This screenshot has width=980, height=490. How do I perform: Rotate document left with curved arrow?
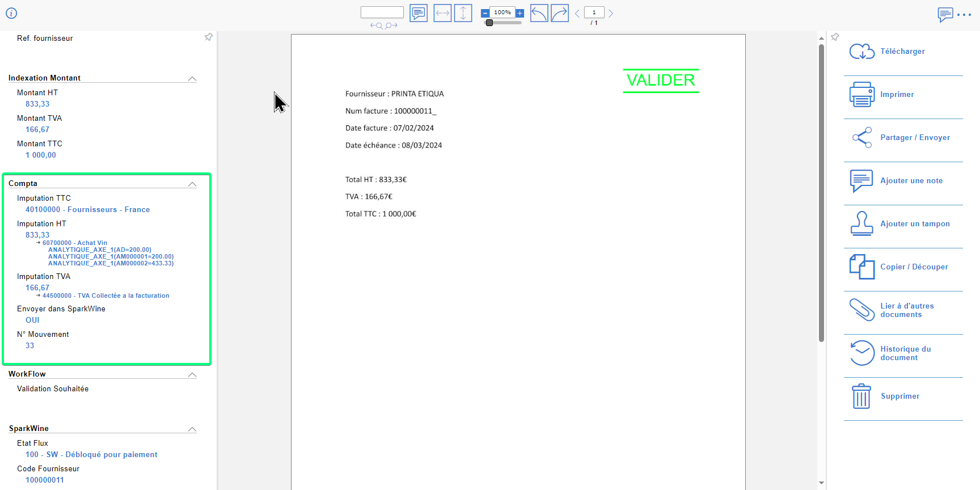539,13
